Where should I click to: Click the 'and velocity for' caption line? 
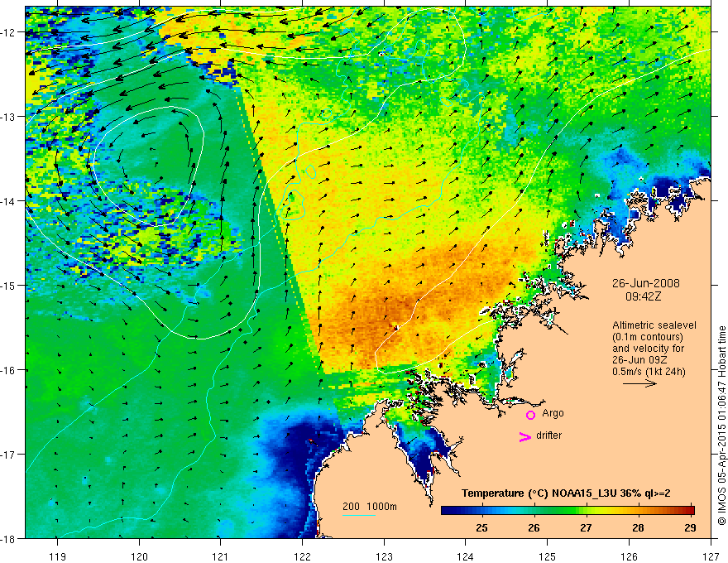click(x=648, y=349)
